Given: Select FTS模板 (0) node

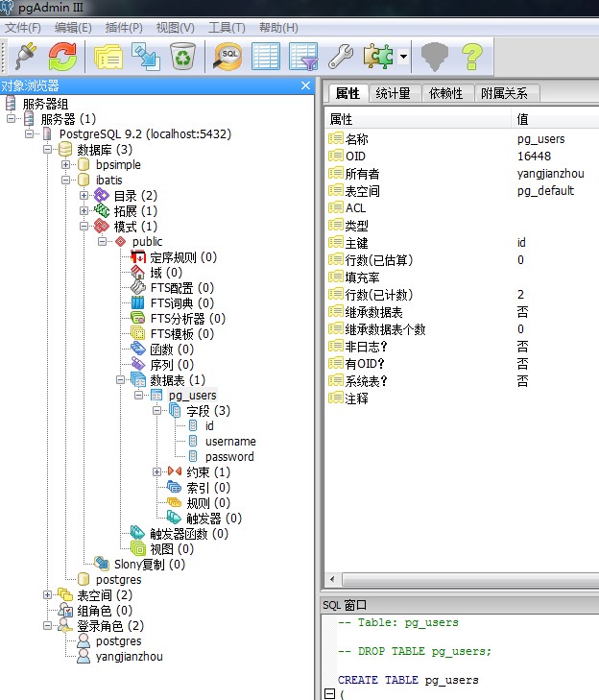Looking at the screenshot, I should 182,334.
